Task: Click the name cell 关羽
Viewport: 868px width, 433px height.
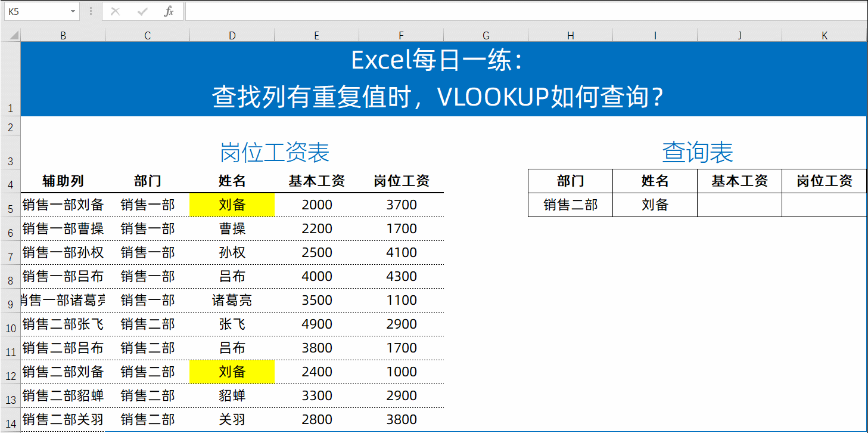Action: [232, 420]
